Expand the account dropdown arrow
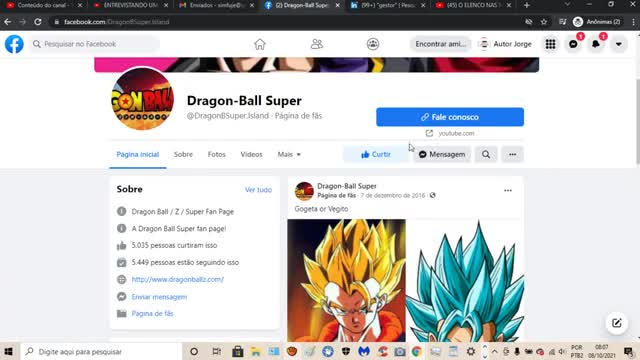 click(x=619, y=44)
